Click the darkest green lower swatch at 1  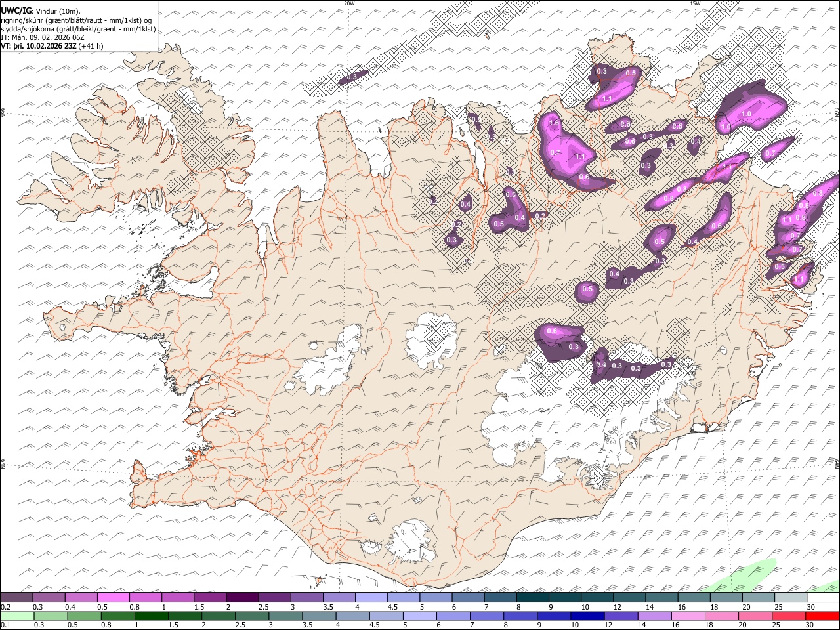tap(152, 616)
